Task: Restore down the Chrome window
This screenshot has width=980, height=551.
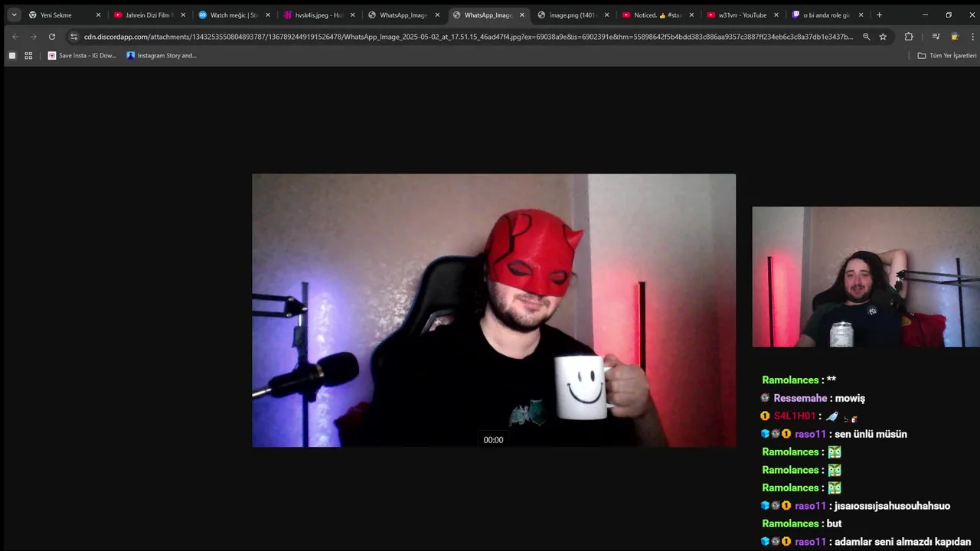Action: coord(949,15)
